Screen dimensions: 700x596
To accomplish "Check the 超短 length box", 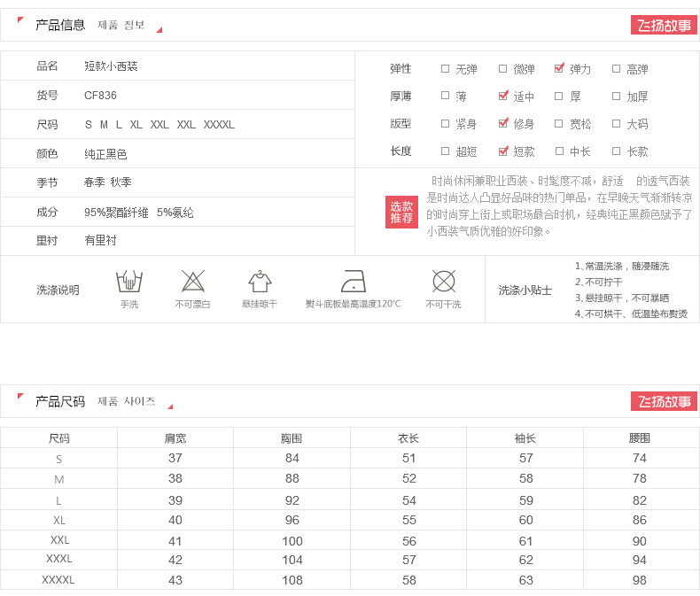I will (445, 151).
